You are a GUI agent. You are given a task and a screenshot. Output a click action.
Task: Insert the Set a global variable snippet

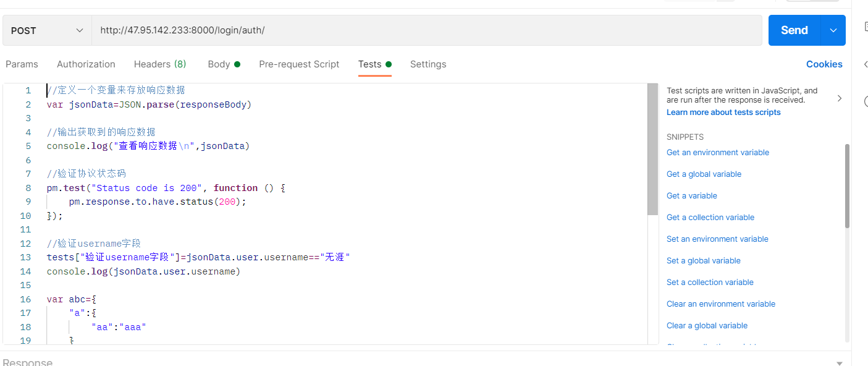tap(704, 261)
